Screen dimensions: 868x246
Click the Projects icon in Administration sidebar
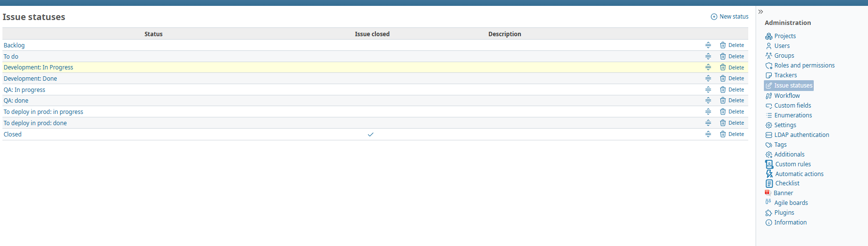[769, 36]
